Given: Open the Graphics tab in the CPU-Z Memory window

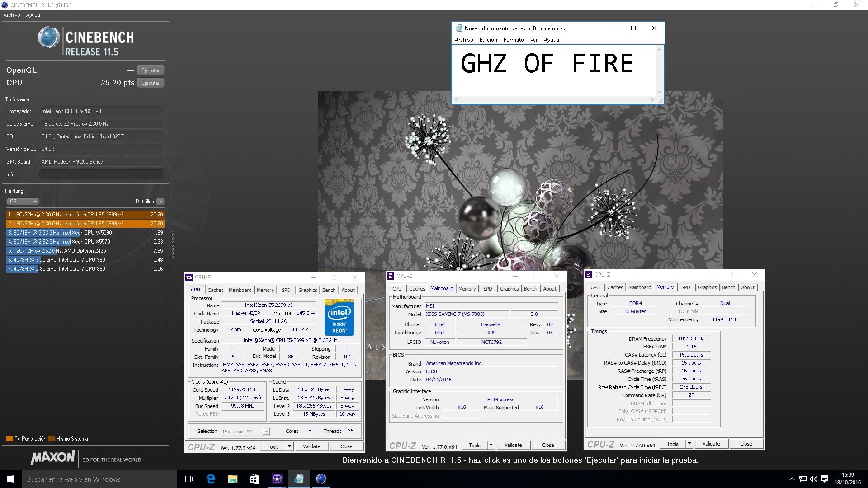Looking at the screenshot, I should (x=708, y=287).
